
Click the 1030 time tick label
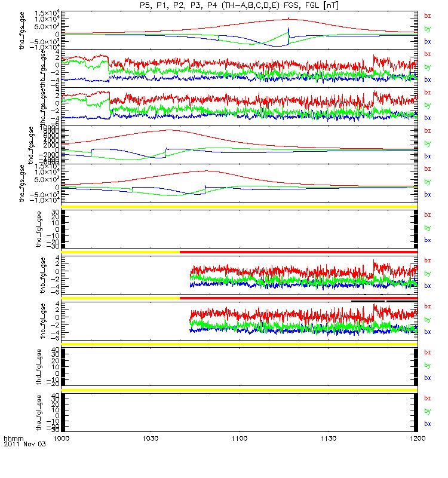tap(151, 439)
